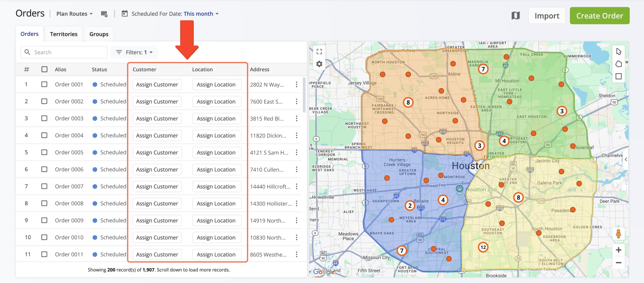Click the search magnifier icon

27,52
